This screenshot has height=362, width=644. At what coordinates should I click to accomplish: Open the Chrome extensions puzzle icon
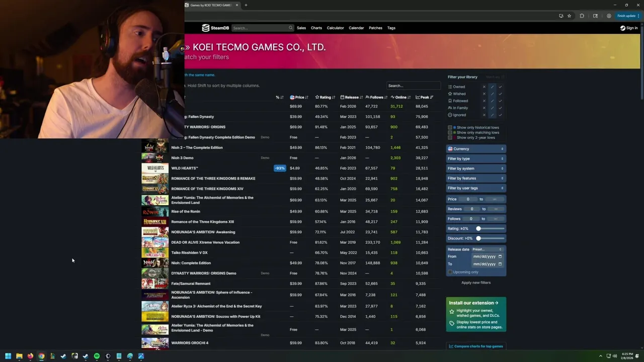[582, 16]
